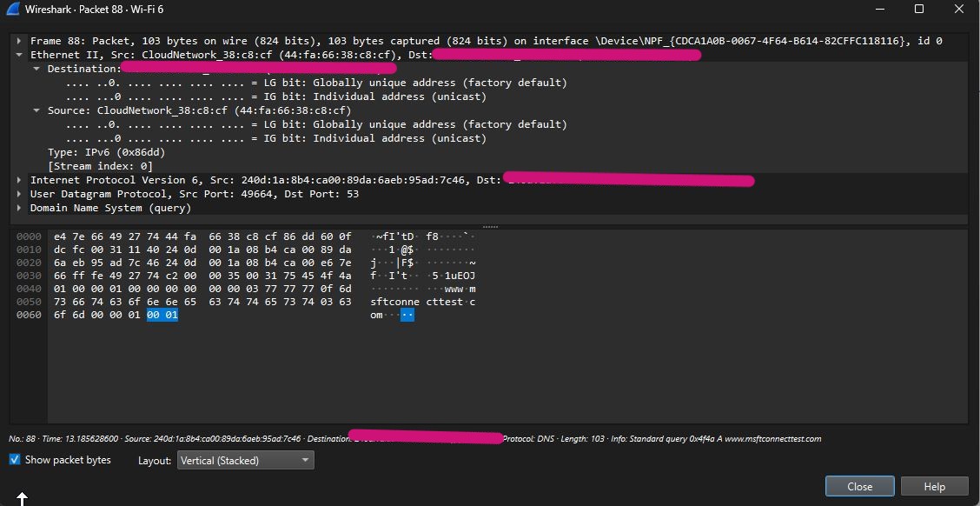This screenshot has height=506, width=980.
Task: Select Source: CloudNetwork_38:c8:cf row text
Action: [x=199, y=110]
